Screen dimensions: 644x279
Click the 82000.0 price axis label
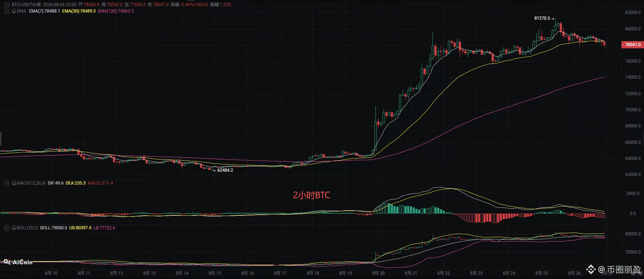tap(633, 13)
